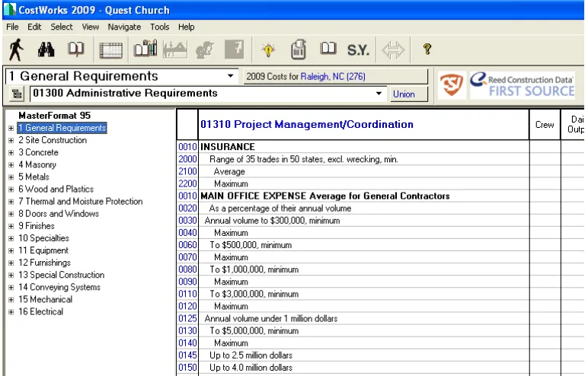Click the 2009 Costs for Raleigh, NC button
Viewport: 588px width, 376px height.
click(335, 76)
